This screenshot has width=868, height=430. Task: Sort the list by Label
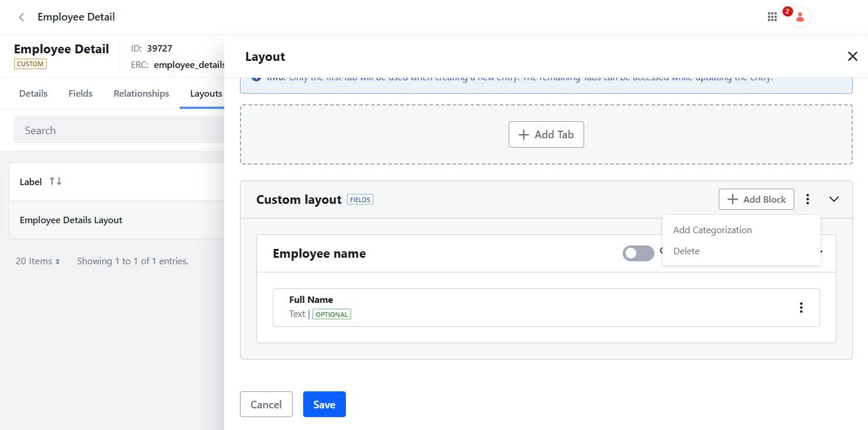pos(56,182)
